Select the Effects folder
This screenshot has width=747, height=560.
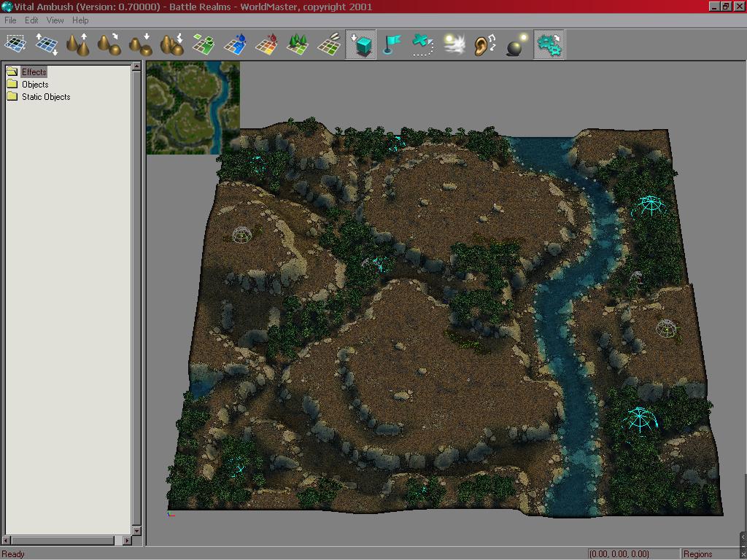click(34, 72)
